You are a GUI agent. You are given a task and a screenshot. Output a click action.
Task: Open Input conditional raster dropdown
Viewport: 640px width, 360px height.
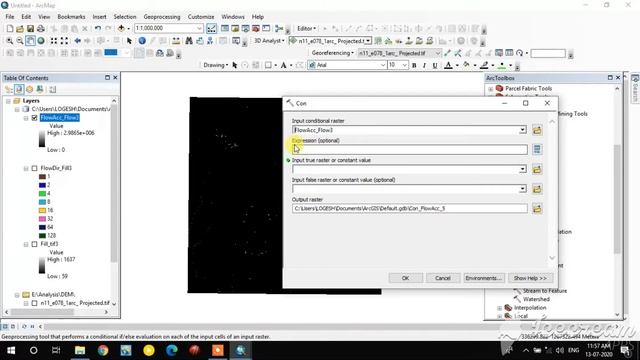[x=522, y=130]
